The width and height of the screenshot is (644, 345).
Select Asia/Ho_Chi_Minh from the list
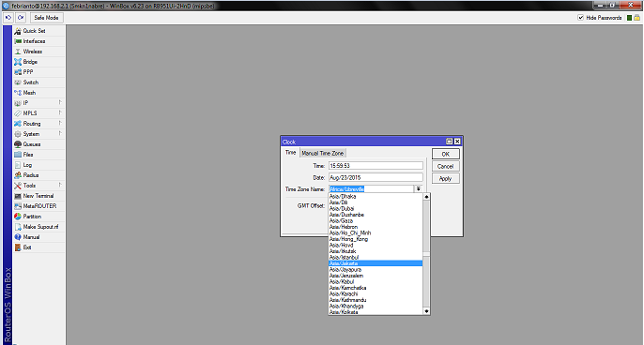pos(376,233)
